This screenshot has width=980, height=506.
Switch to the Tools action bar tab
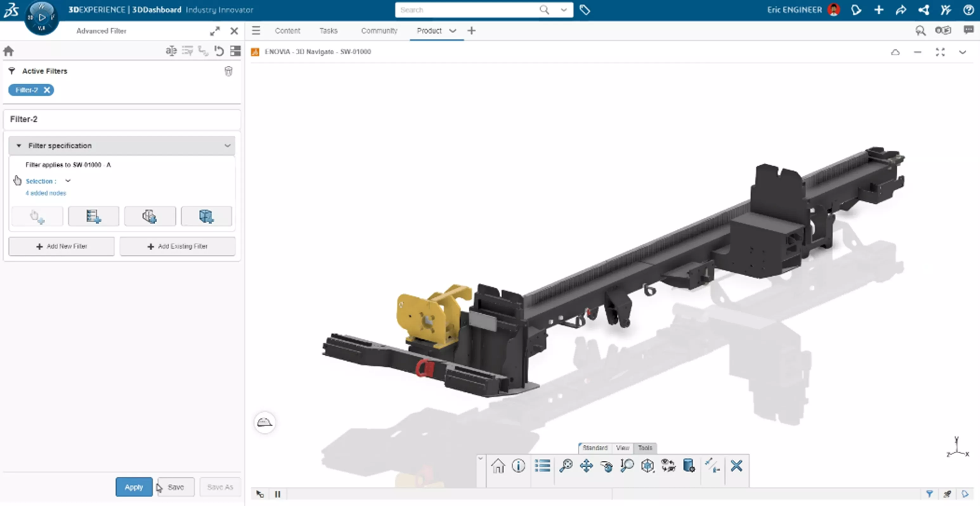pyautogui.click(x=645, y=448)
